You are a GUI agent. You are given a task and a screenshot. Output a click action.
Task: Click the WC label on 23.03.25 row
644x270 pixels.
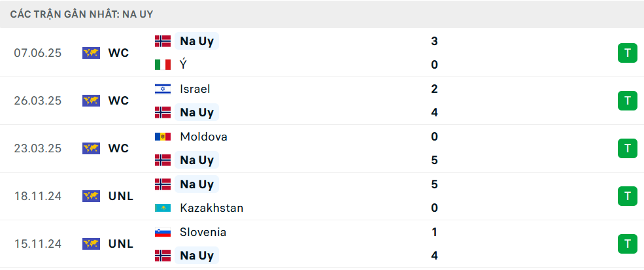tap(119, 148)
